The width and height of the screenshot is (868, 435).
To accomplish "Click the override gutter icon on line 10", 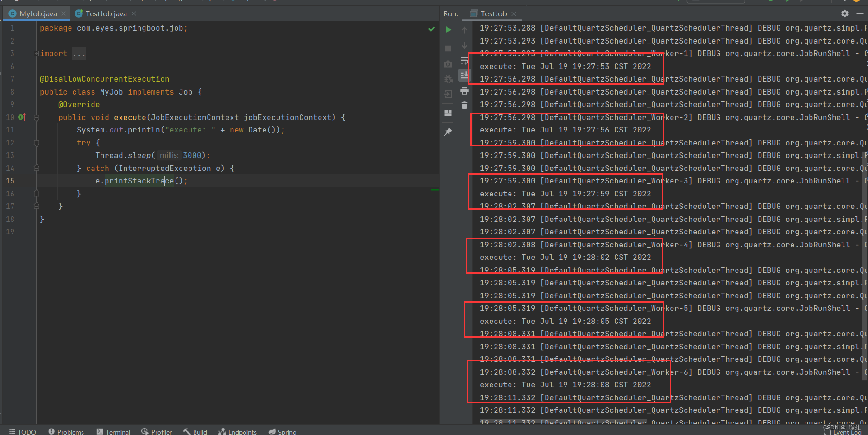I will pyautogui.click(x=22, y=117).
